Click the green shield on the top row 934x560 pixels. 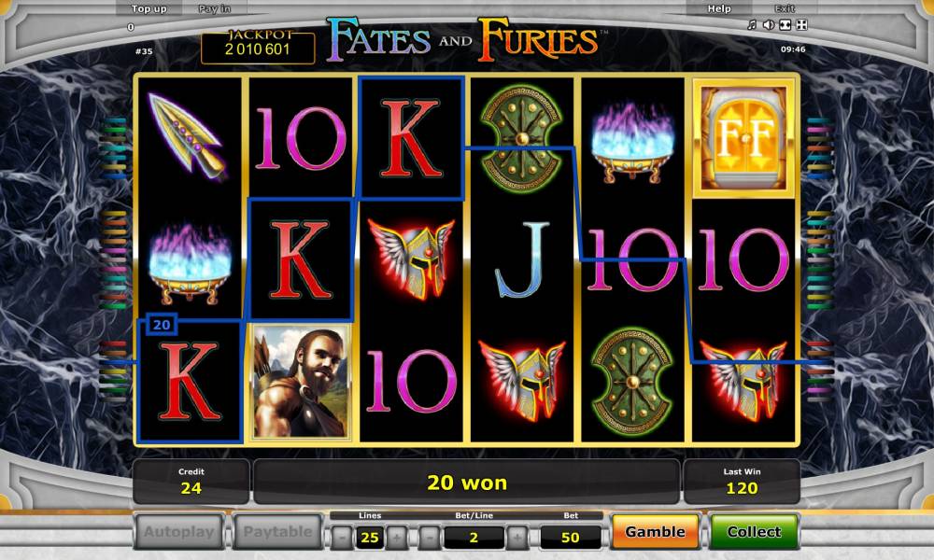(521, 138)
